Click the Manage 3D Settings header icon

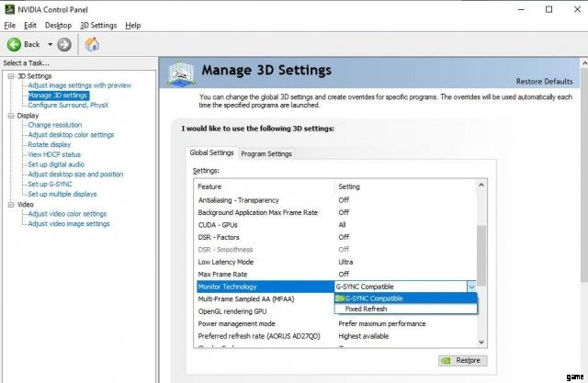pos(181,73)
